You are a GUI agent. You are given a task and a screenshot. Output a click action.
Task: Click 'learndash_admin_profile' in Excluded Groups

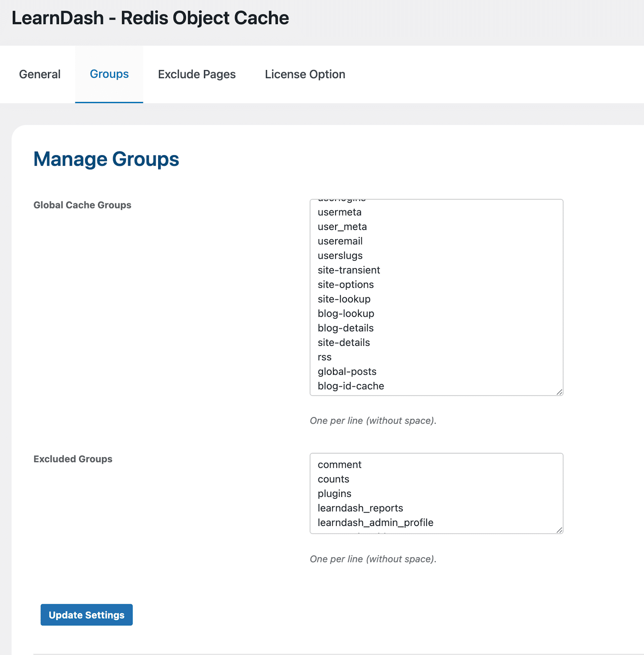pos(375,523)
